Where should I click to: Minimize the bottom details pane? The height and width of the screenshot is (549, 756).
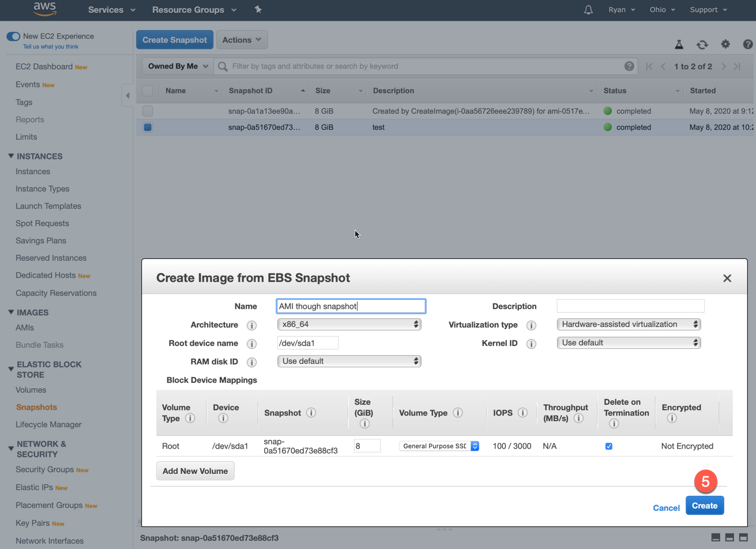[x=716, y=537]
